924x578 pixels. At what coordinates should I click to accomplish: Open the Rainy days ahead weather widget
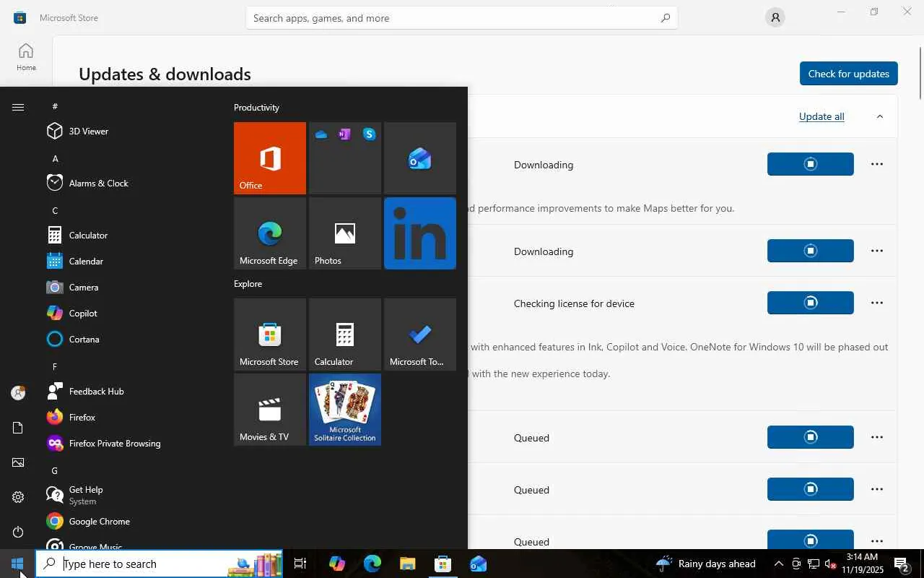[x=706, y=564]
